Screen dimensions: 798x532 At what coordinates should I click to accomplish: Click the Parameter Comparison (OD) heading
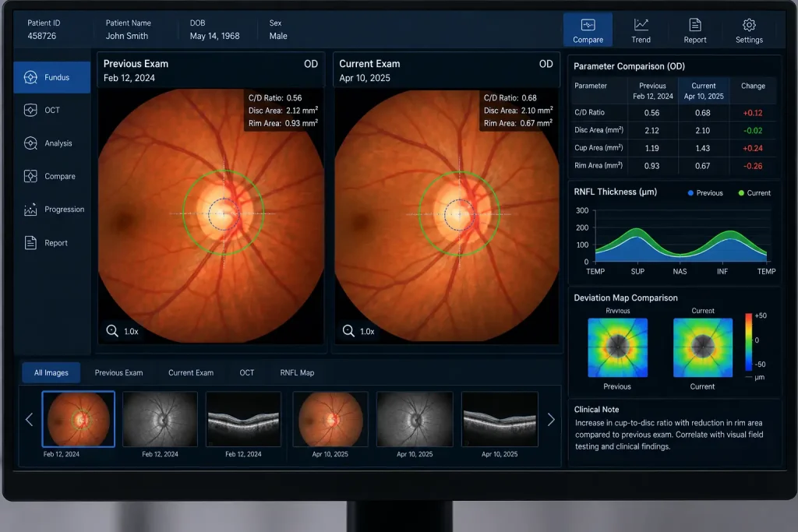[629, 66]
